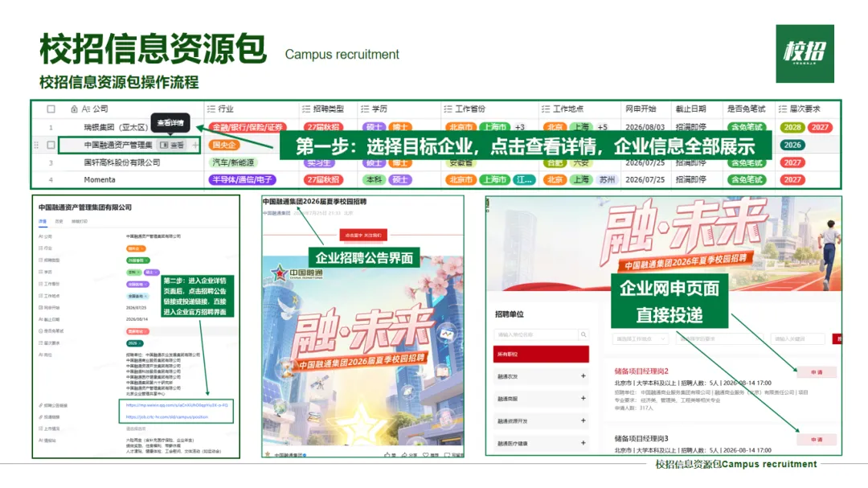Click the 2026 tag in 中国融通 row
868x488 pixels.
click(x=792, y=146)
